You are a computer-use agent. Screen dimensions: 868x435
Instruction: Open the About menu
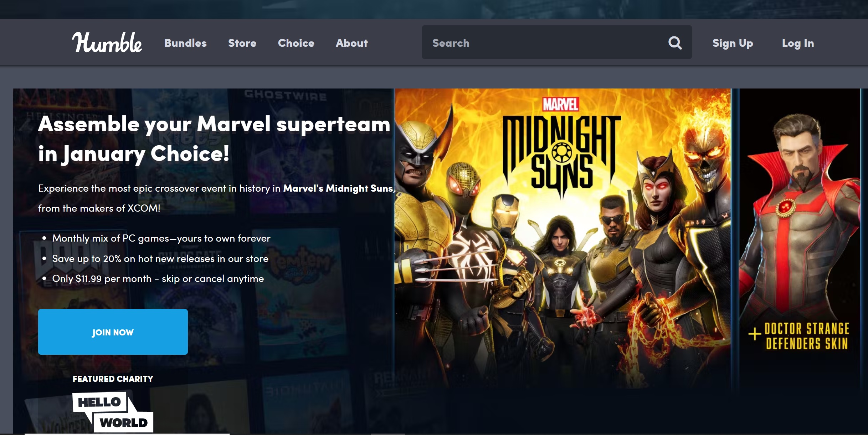point(351,43)
